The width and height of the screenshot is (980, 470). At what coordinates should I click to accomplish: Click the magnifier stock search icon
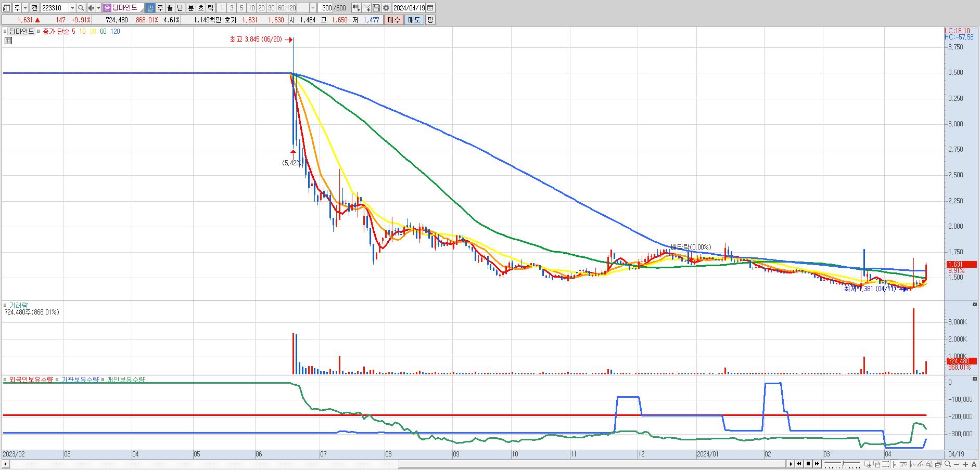81,8
